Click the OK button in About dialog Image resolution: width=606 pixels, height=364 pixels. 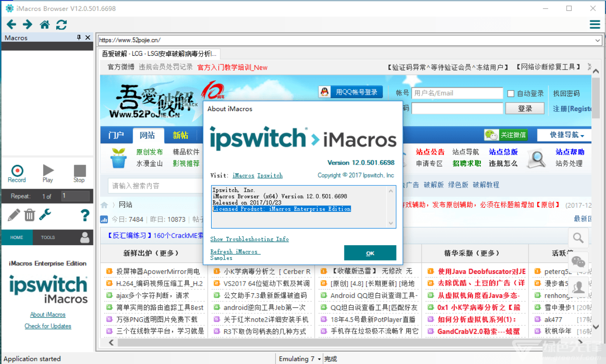(370, 253)
